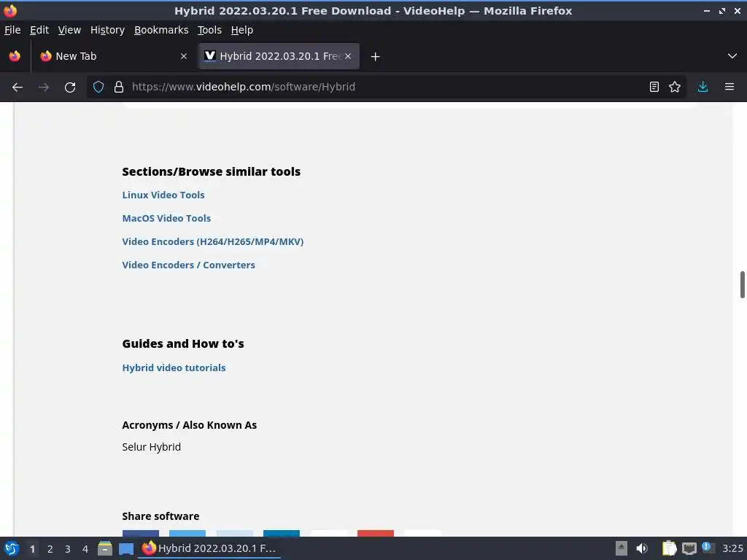Screen dimensions: 747x560
Task: Open Hybrid video tutorials link
Action: [x=174, y=367]
